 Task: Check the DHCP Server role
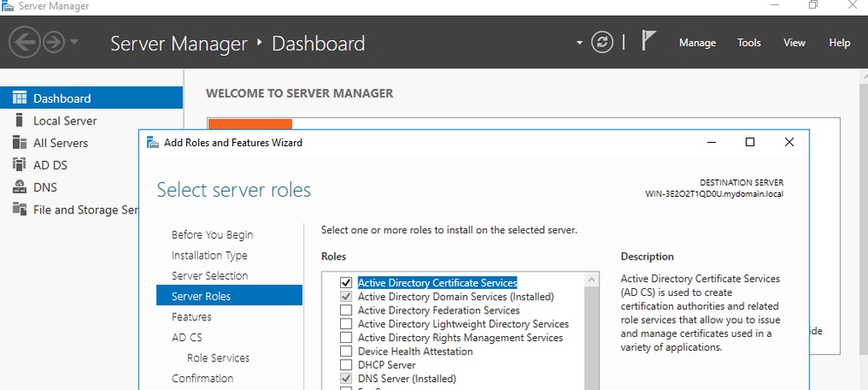click(x=346, y=365)
